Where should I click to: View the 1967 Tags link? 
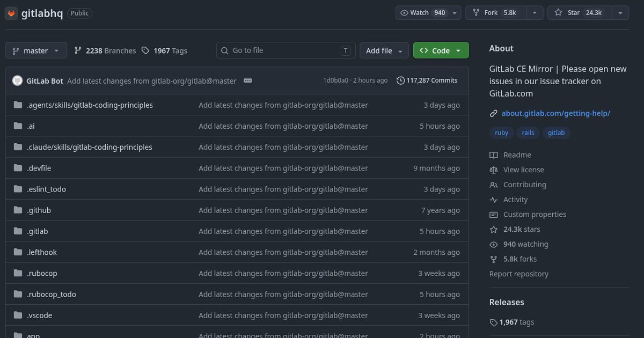coord(164,50)
